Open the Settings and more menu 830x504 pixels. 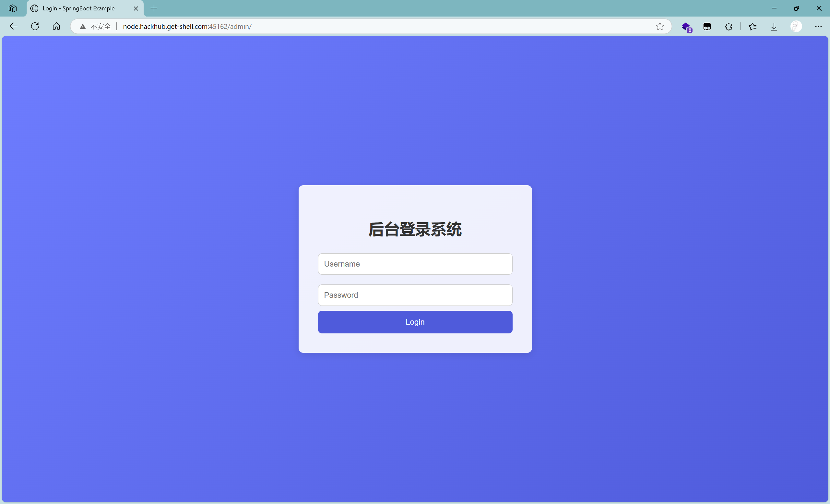click(x=818, y=27)
